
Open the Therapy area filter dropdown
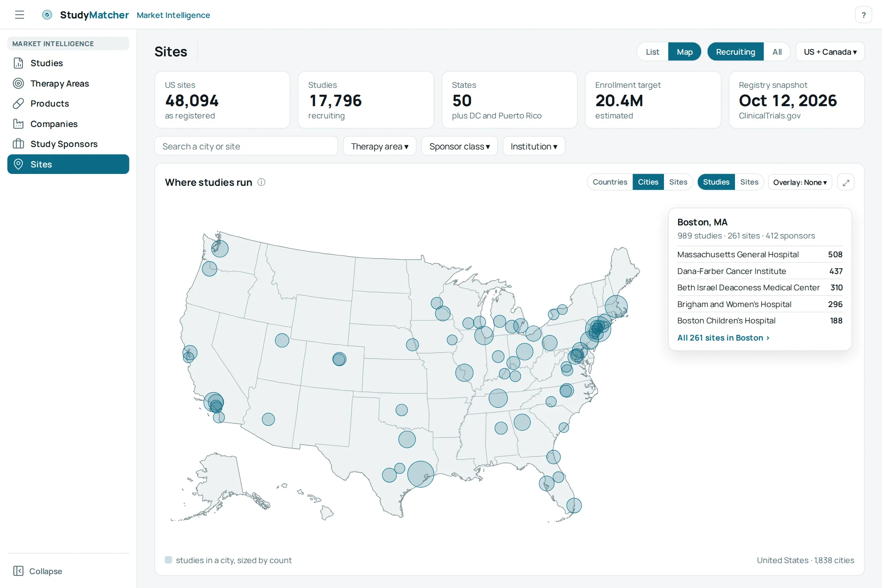click(x=380, y=146)
